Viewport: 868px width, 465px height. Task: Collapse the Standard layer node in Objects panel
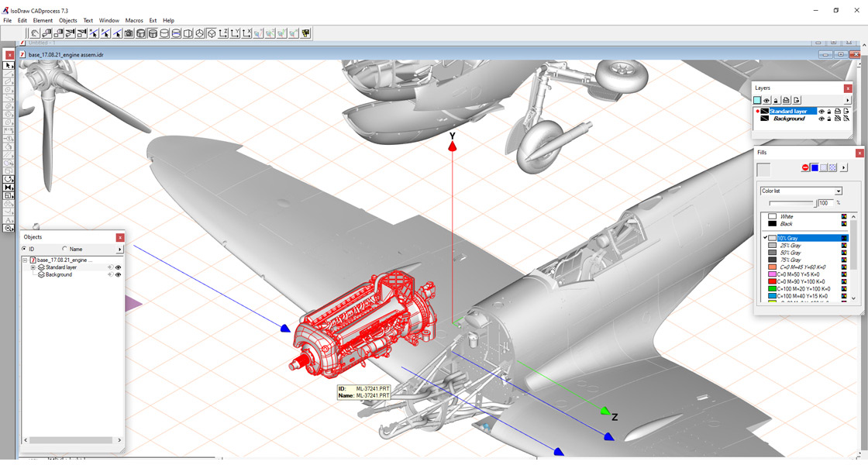pos(33,267)
